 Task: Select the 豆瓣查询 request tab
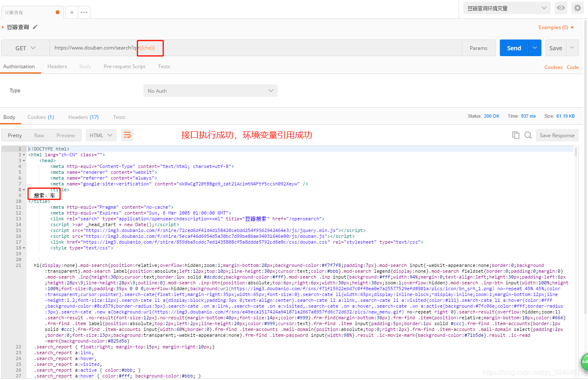[32, 12]
